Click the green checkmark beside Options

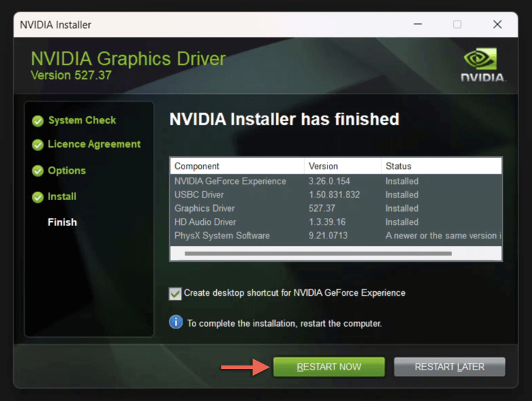pos(38,171)
